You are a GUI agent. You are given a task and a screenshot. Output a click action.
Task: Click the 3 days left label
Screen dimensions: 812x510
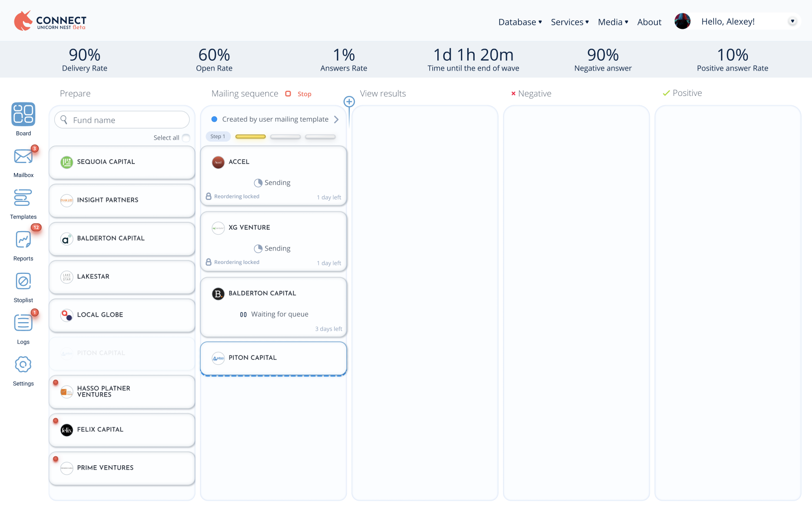tap(328, 329)
